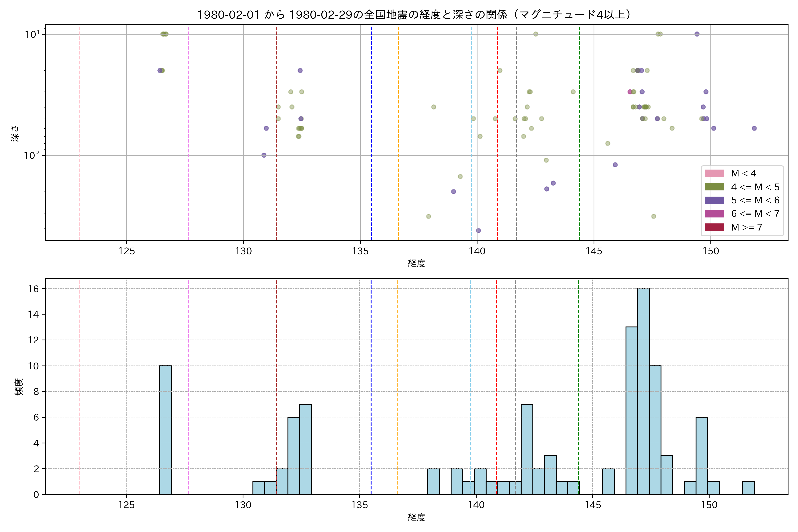Click the 経度 label under the histogram
The image size is (798, 532).
[x=416, y=517]
